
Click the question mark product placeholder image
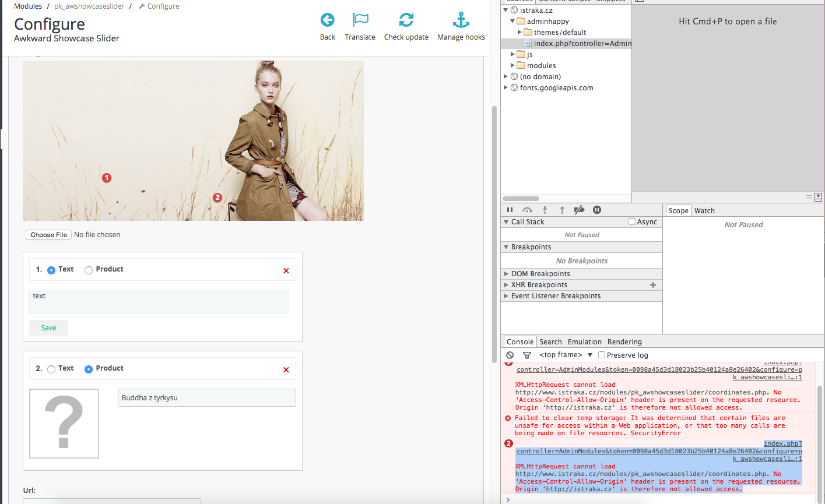tap(64, 423)
